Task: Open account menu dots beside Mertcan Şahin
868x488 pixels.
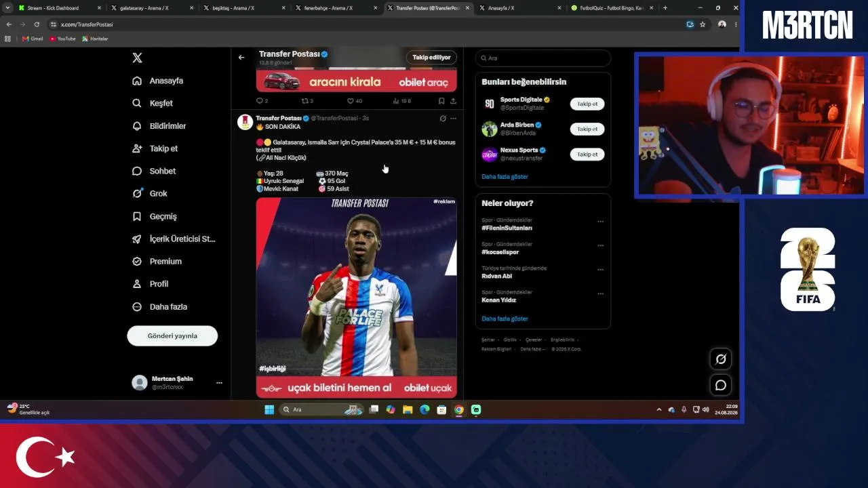Action: click(219, 383)
